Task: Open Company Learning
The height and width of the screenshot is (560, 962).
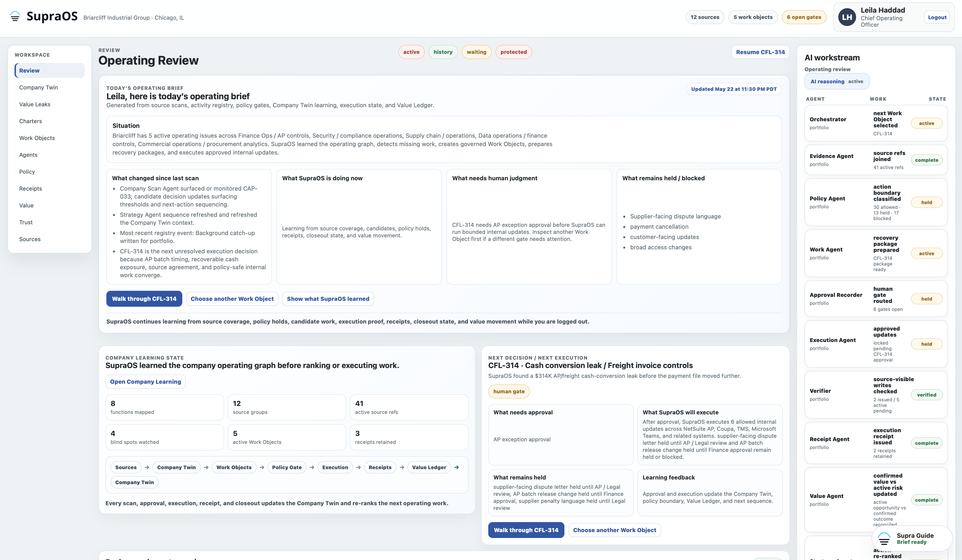Action: [145, 381]
